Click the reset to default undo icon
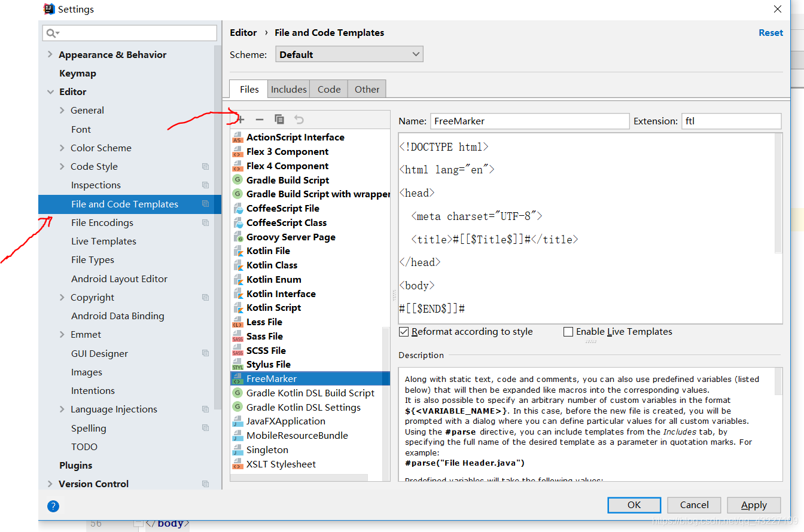 click(x=299, y=120)
